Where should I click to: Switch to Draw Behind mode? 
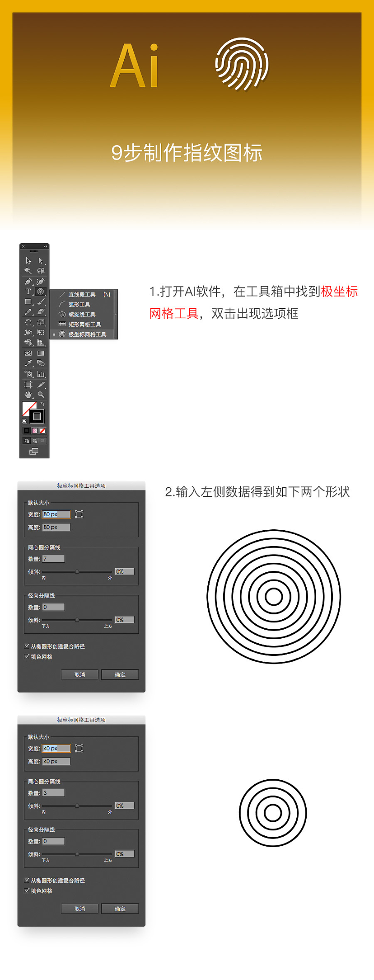pos(35,441)
